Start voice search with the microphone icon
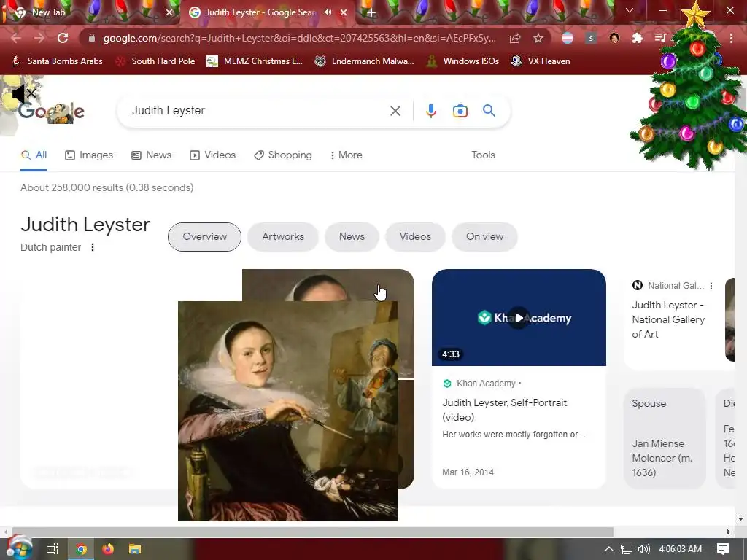 [x=430, y=111]
